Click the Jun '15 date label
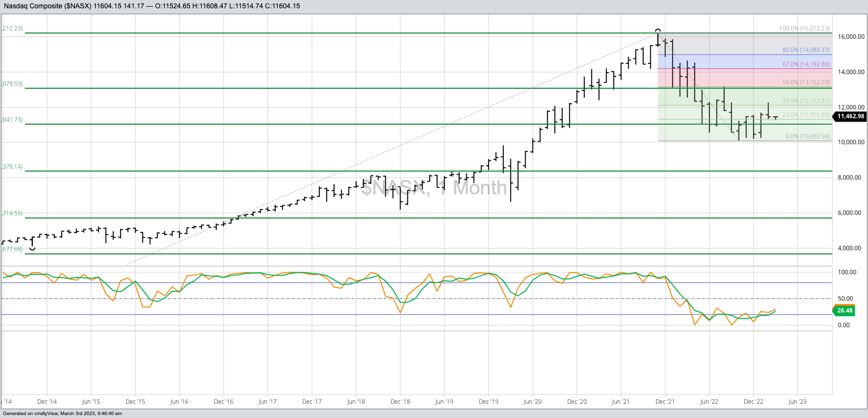Screen dimensions: 868x418 [91, 402]
